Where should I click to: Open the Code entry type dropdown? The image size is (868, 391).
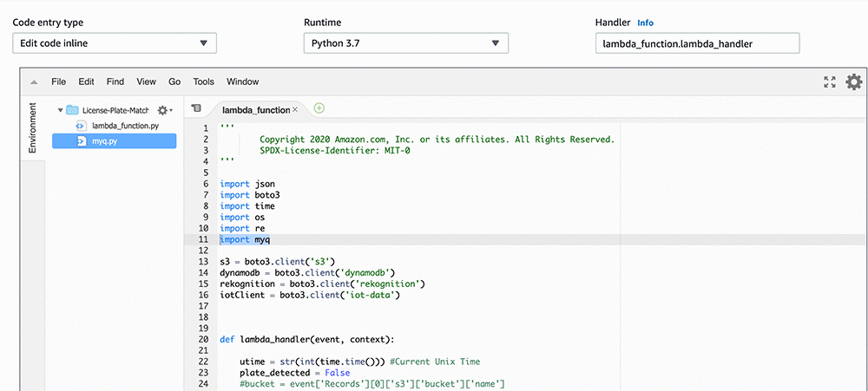pos(115,43)
